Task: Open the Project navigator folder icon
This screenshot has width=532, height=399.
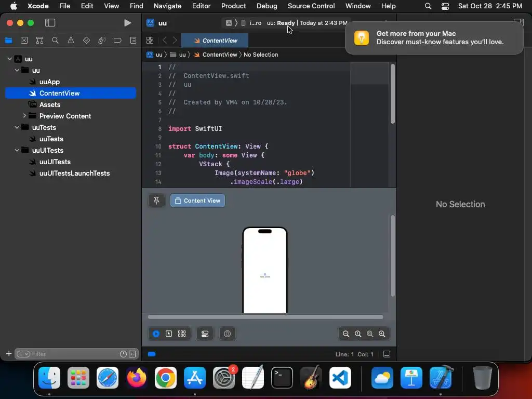Action: (8, 41)
